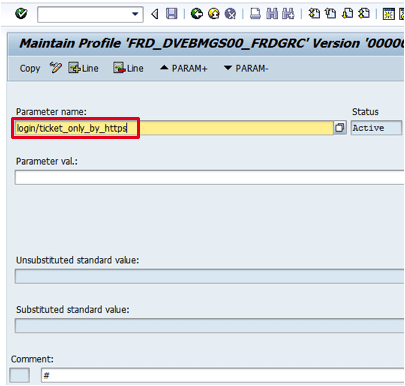Click the pencil Change icon
The height and width of the screenshot is (386, 405).
pyautogui.click(x=55, y=68)
